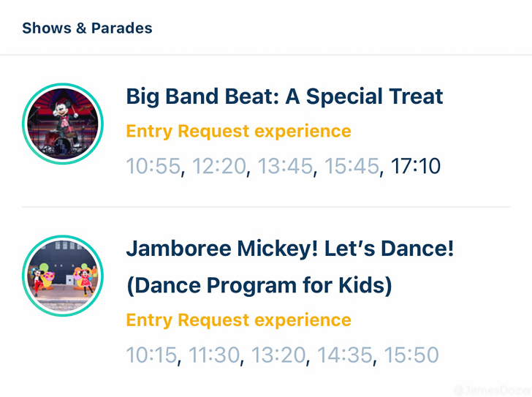Choose the 17:10 Big Band Beat showtime
Screen dimensions: 532x397
pyautogui.click(x=416, y=166)
